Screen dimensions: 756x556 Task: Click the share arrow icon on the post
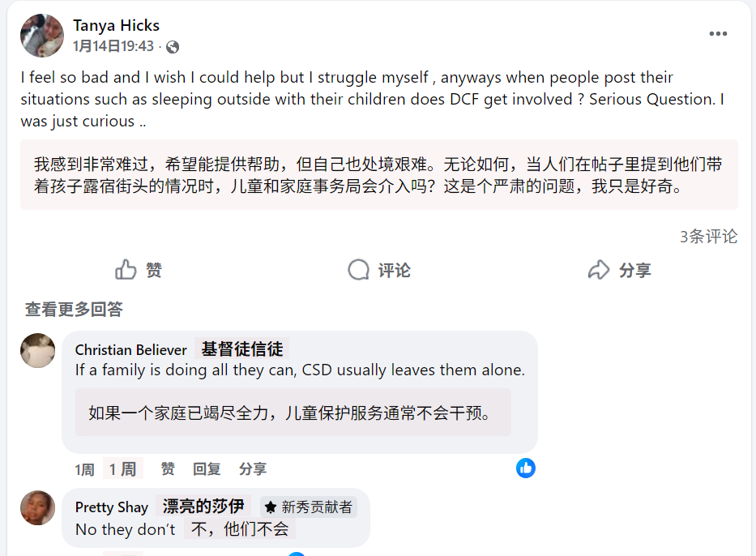pyautogui.click(x=598, y=270)
